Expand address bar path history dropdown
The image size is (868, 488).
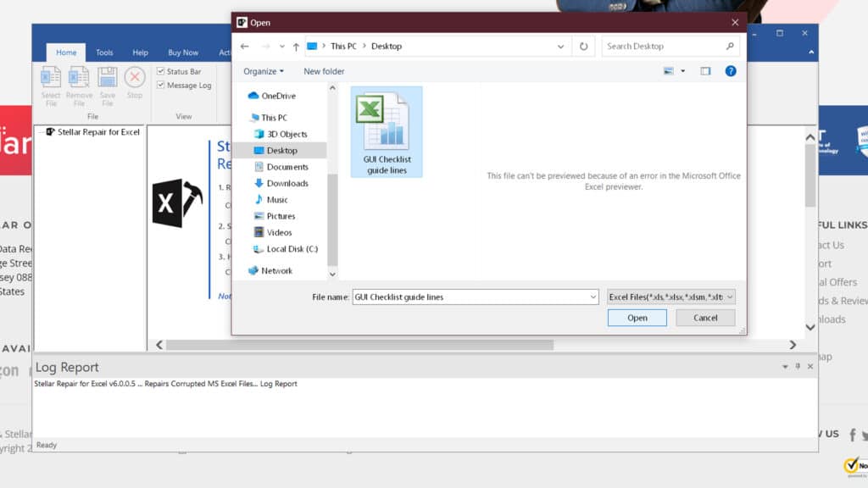point(561,47)
